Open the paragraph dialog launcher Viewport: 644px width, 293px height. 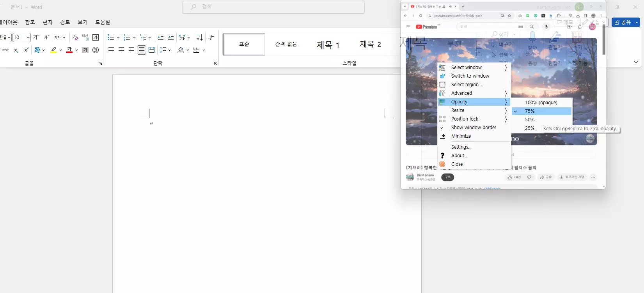click(216, 64)
